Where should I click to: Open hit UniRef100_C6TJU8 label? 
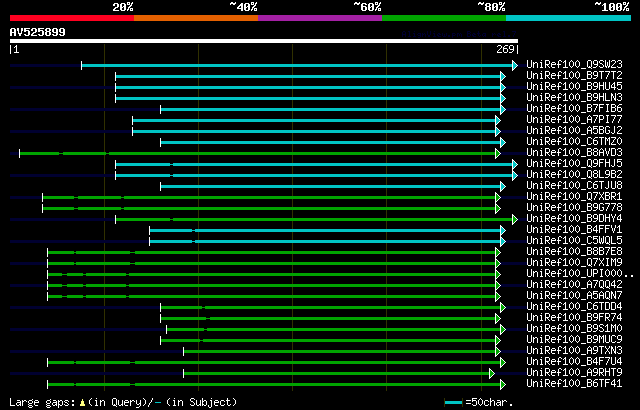(x=574, y=186)
